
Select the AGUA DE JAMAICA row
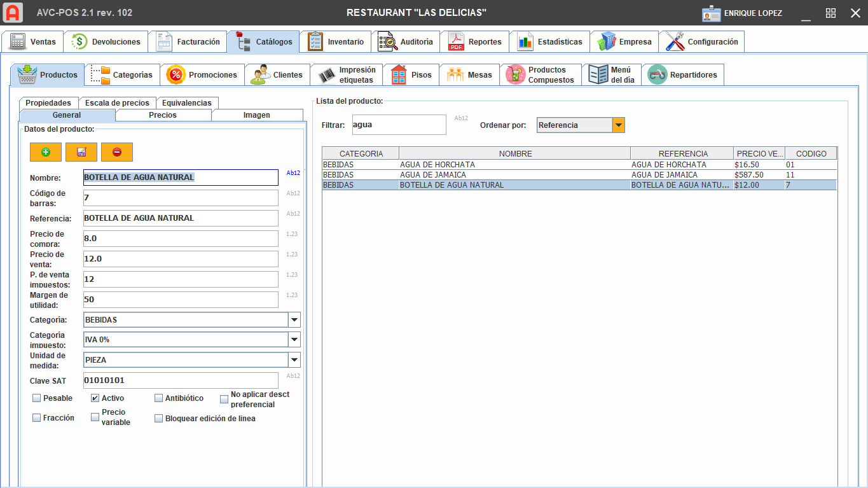(515, 175)
